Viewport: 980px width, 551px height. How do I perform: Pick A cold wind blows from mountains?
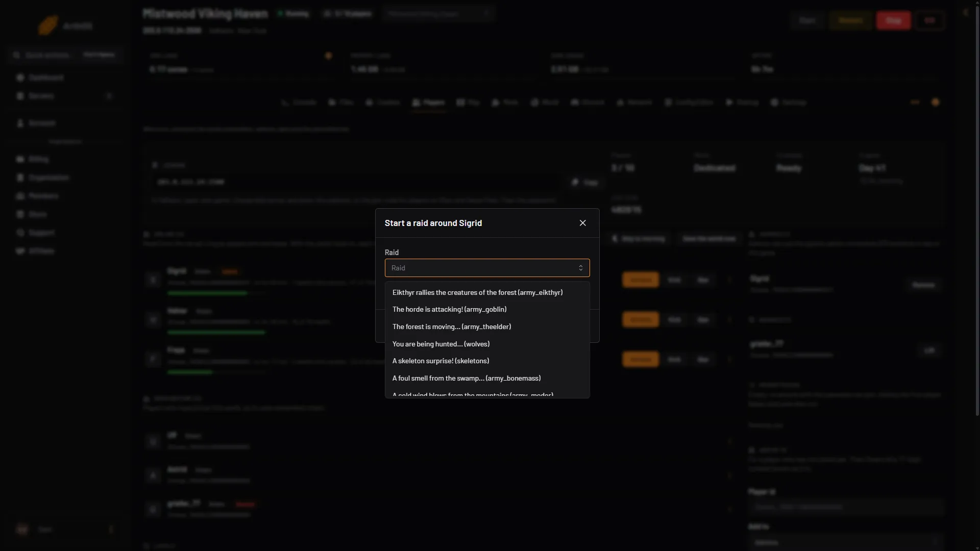(487, 393)
